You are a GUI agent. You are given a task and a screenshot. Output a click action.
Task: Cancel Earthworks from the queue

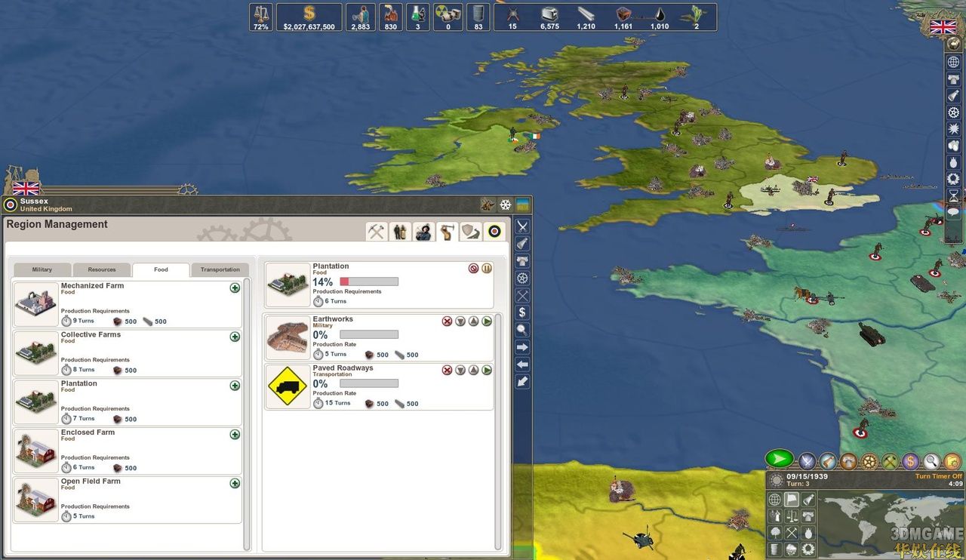(447, 322)
